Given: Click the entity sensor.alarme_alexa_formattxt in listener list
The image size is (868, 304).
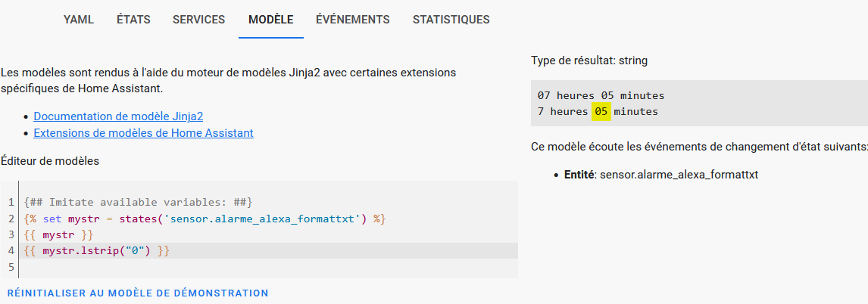Looking at the screenshot, I should coord(679,175).
